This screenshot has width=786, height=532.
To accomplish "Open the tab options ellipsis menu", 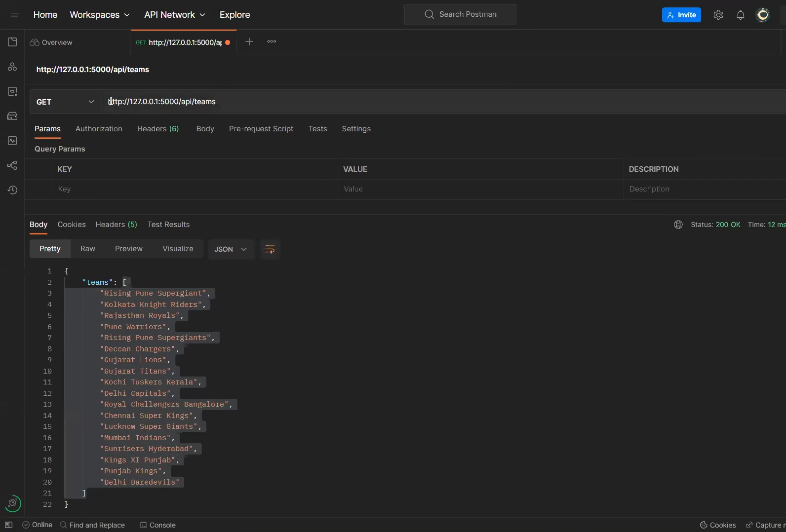I will 272,41.
